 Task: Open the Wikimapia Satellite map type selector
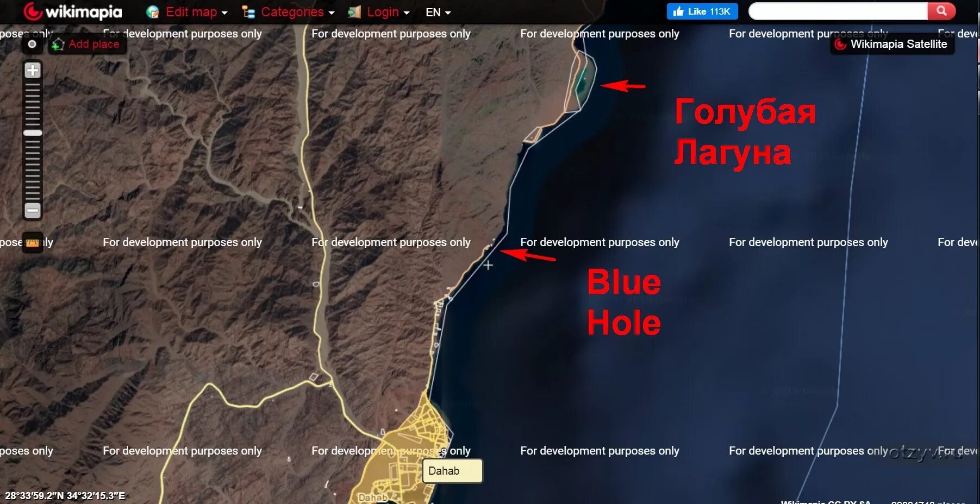pos(892,44)
